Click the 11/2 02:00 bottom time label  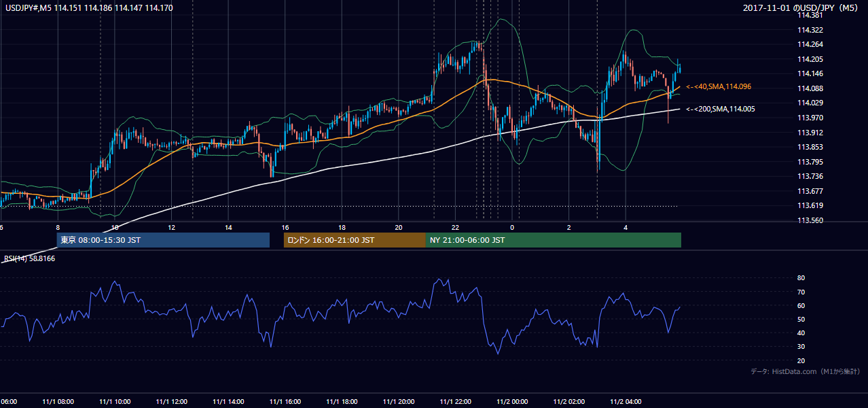(569, 402)
